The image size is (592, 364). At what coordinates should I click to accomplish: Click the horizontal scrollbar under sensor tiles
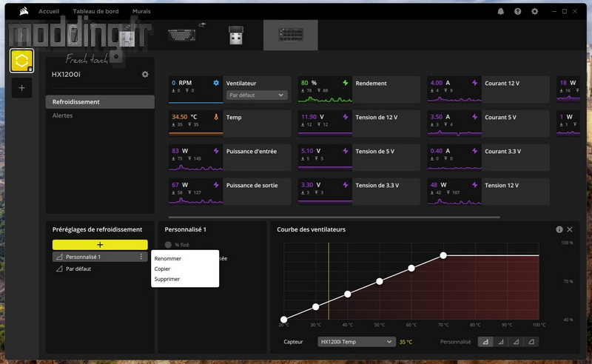coord(334,217)
